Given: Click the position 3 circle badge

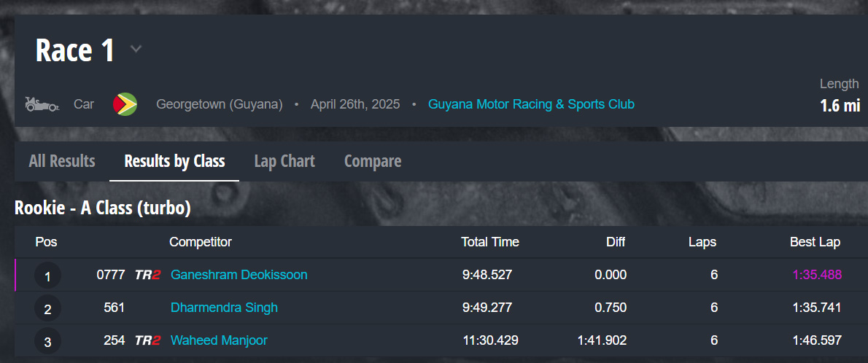Looking at the screenshot, I should pos(47,341).
